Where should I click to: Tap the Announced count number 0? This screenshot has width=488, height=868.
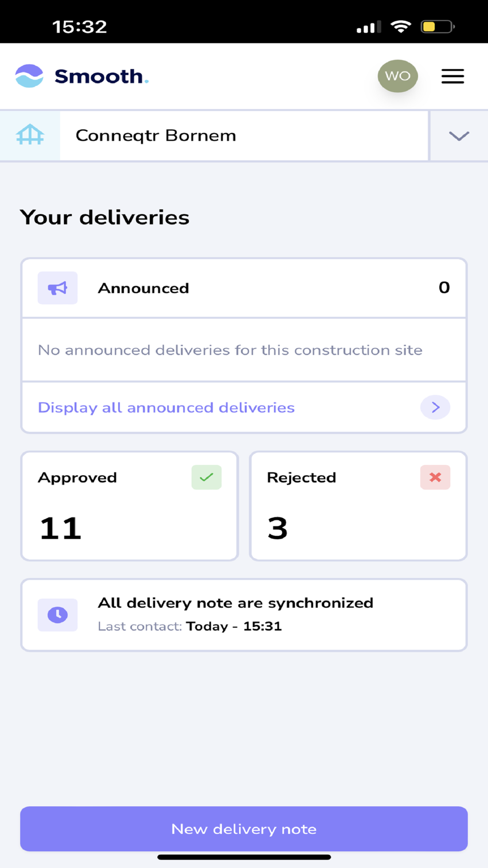click(444, 288)
